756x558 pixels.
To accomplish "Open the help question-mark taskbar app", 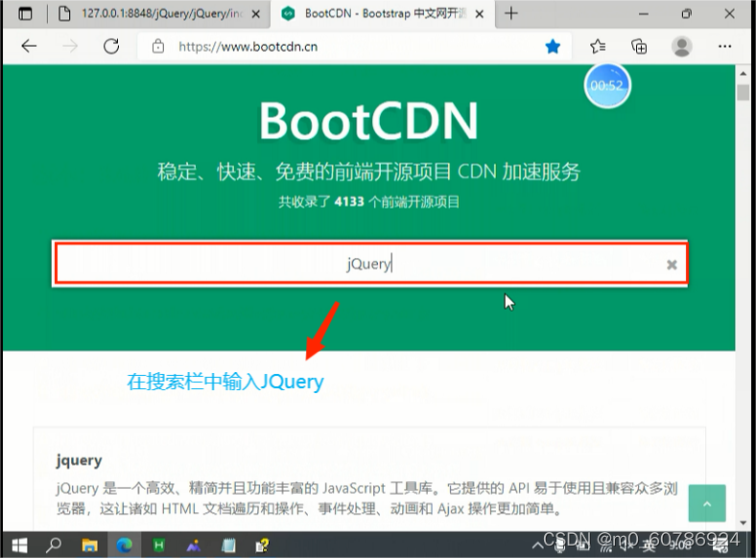I will (262, 546).
